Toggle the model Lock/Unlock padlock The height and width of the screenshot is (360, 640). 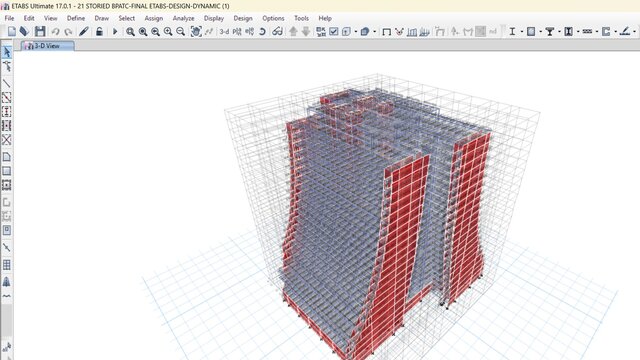click(x=99, y=31)
